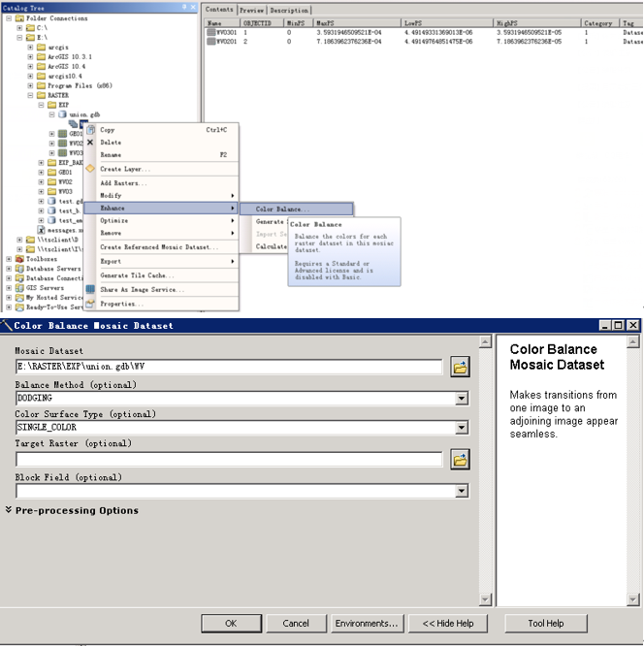The height and width of the screenshot is (646, 644).
Task: Select My Hosted Services icon
Action: pyautogui.click(x=19, y=298)
